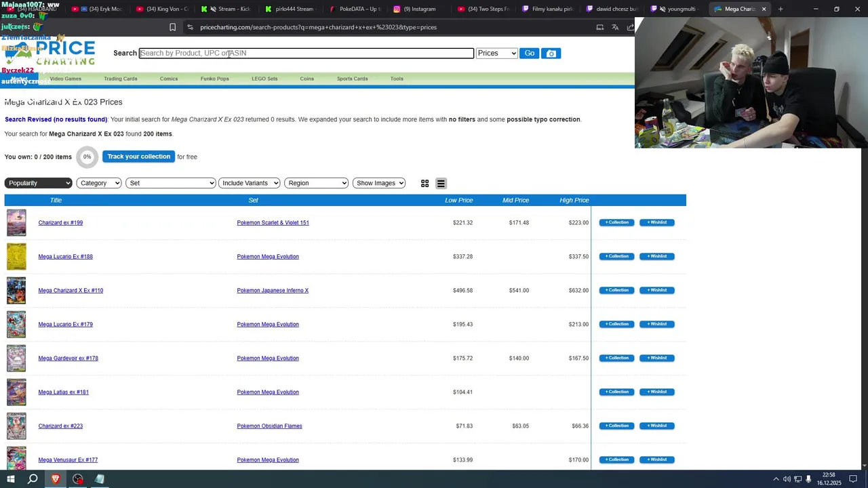Screen dimensions: 868x488
Task: Open the Windows notification center
Action: click(853, 479)
